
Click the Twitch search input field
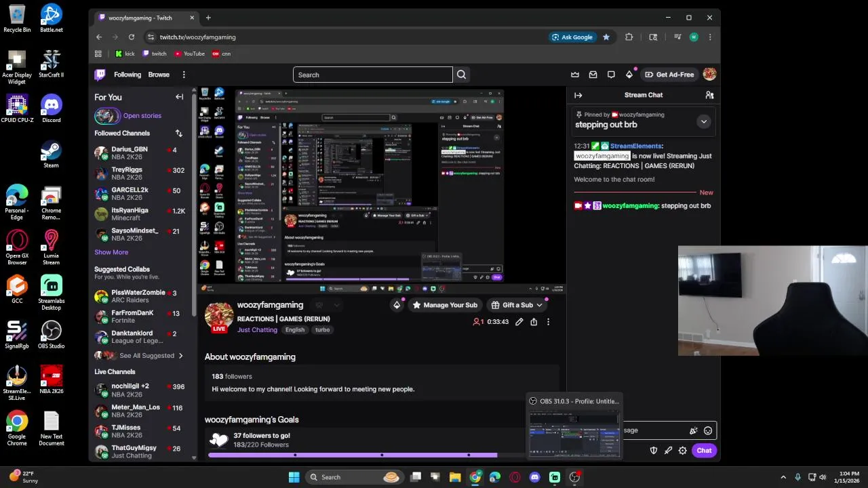373,75
